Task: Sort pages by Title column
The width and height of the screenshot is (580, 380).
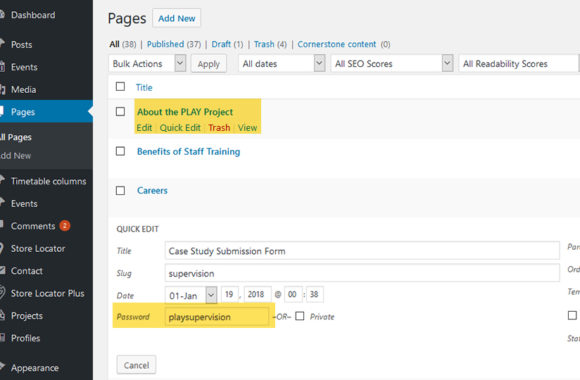Action: click(144, 88)
